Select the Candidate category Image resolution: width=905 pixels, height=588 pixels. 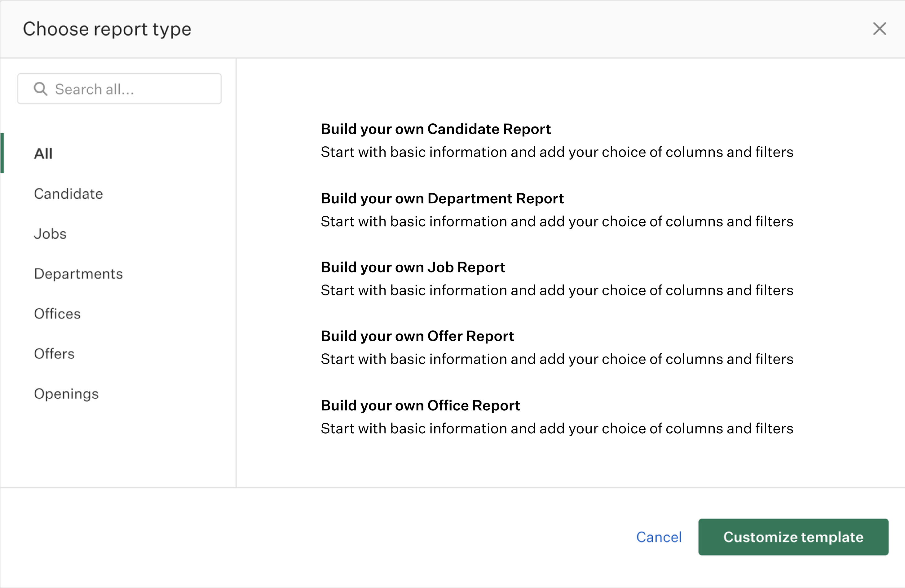(x=68, y=194)
